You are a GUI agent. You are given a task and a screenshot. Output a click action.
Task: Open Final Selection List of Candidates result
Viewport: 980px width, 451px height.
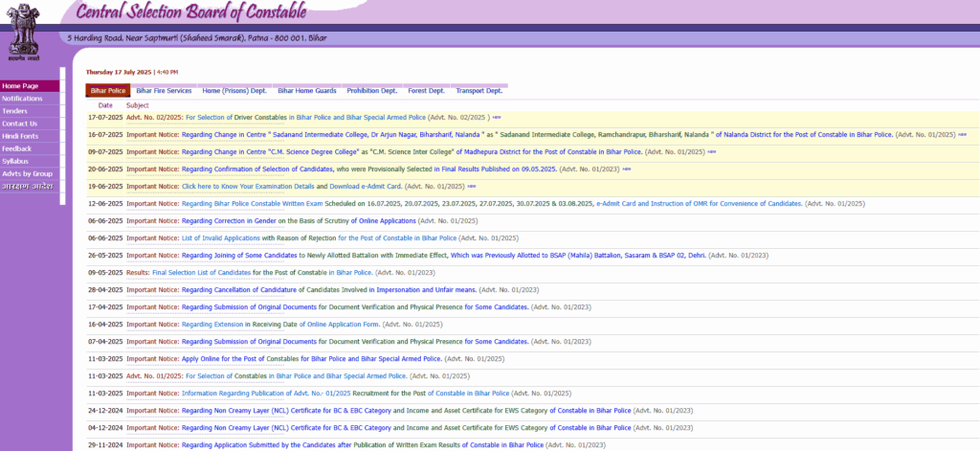coord(262,273)
